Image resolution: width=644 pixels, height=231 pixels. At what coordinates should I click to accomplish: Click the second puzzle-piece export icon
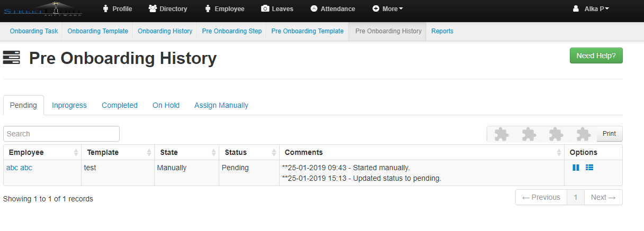click(529, 134)
